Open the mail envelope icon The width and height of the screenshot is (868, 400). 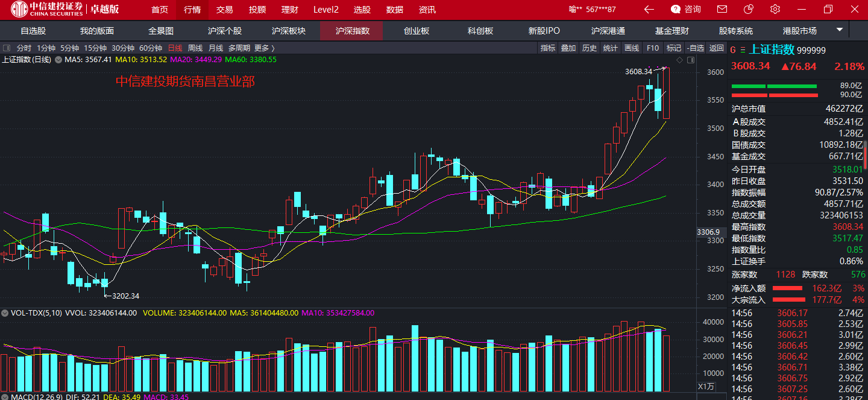point(722,10)
